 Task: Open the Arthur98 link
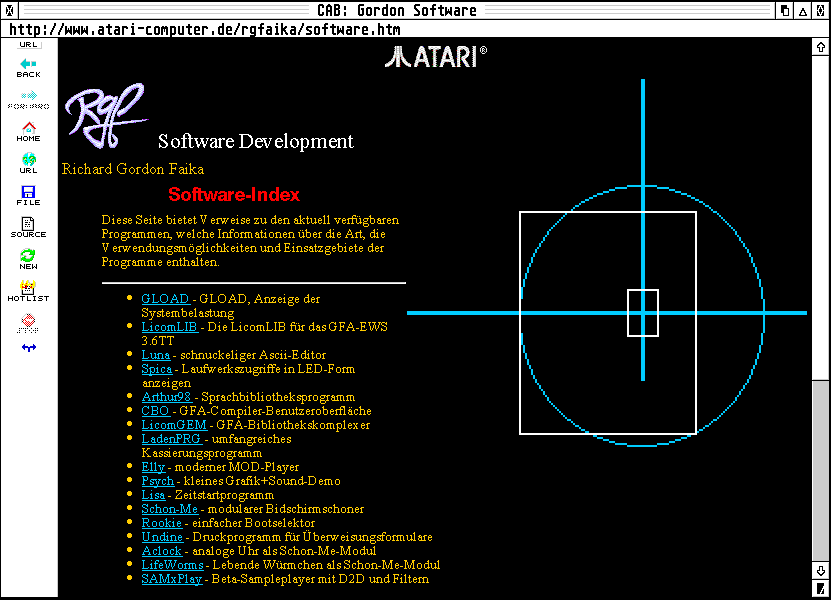pyautogui.click(x=166, y=397)
